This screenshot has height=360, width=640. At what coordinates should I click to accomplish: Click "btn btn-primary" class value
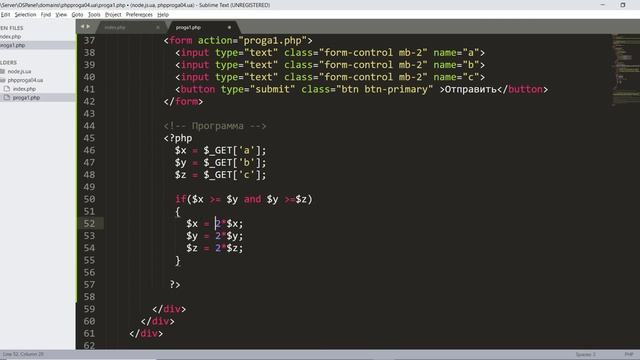(384, 89)
